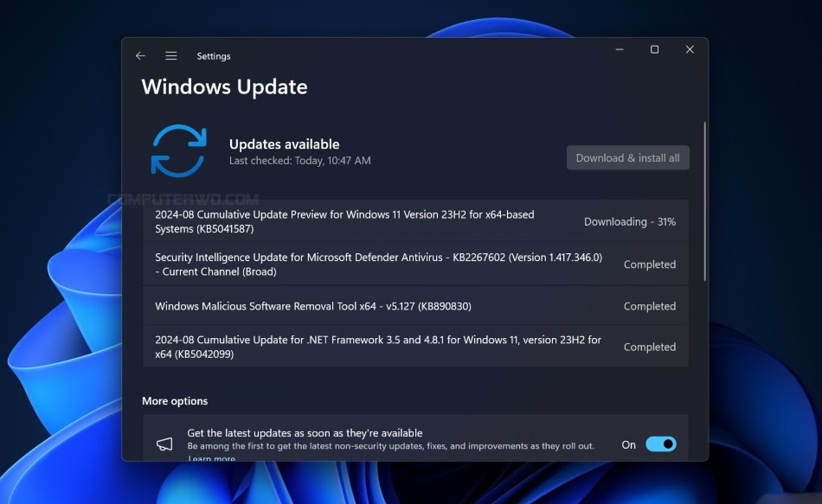Click the blue update sync icon

[179, 151]
